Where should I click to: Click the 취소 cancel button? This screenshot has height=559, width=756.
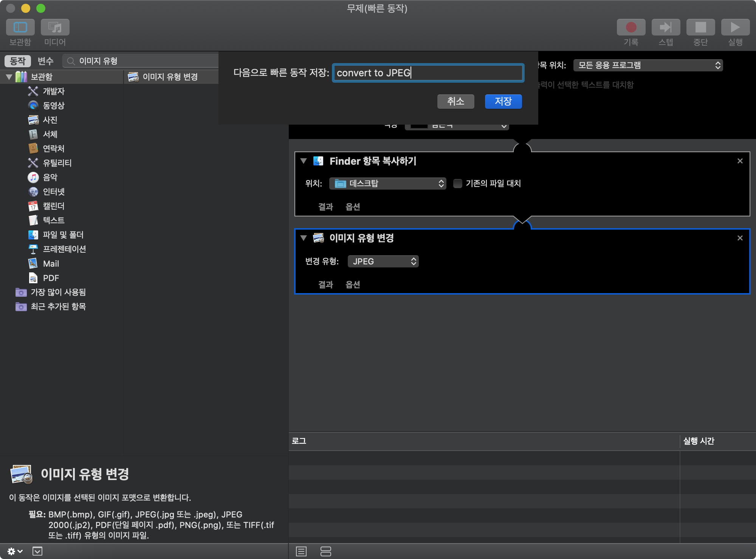pos(455,101)
